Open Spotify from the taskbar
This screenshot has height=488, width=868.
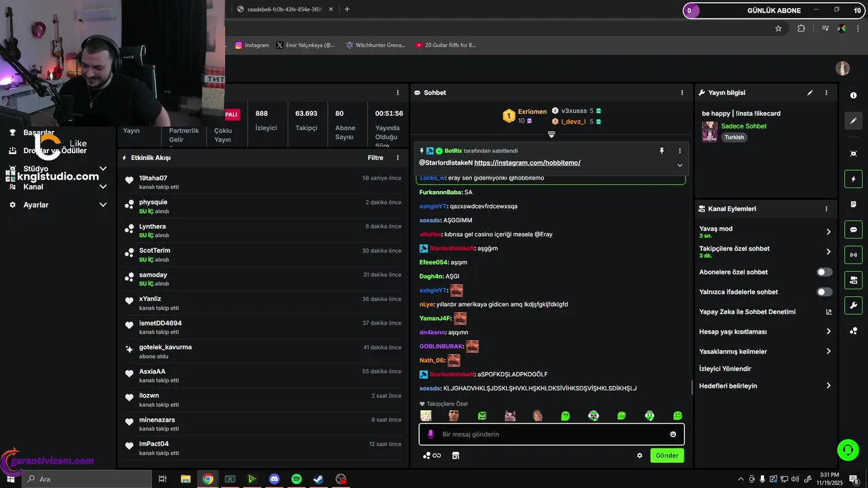pyautogui.click(x=296, y=479)
